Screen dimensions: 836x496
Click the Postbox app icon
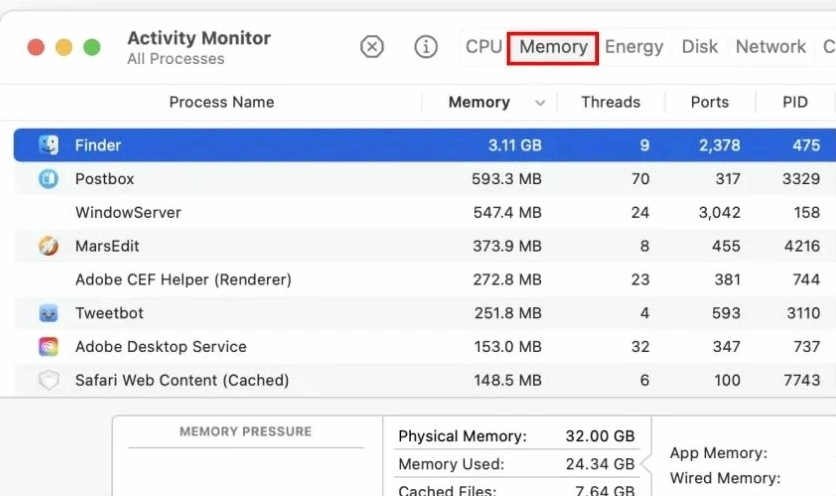(49, 179)
